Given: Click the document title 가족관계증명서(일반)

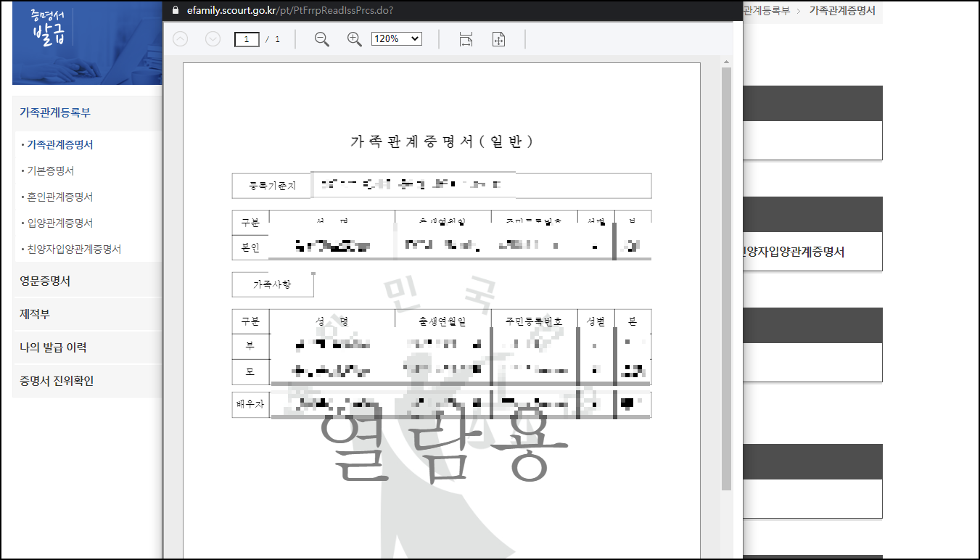Looking at the screenshot, I should coord(442,141).
